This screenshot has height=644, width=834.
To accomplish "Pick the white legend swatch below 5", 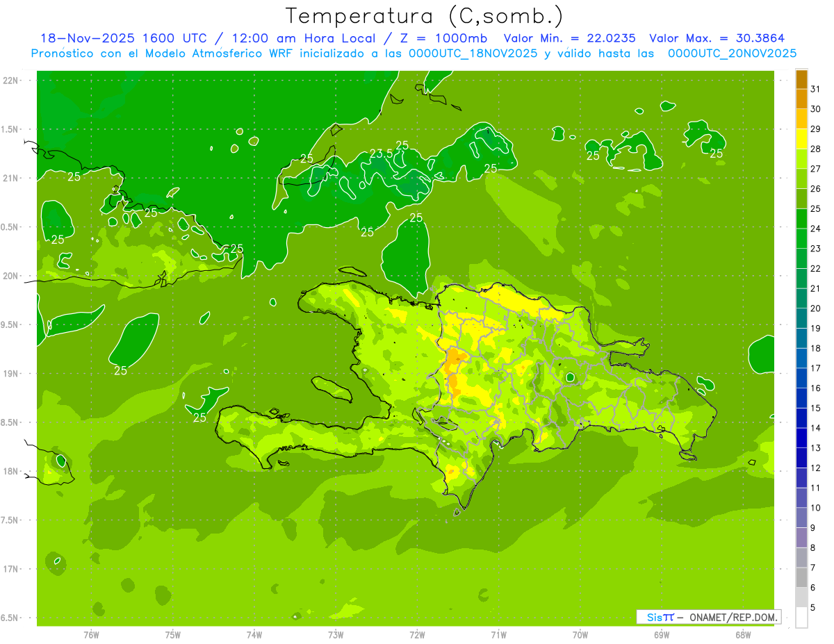I will 801,618.
